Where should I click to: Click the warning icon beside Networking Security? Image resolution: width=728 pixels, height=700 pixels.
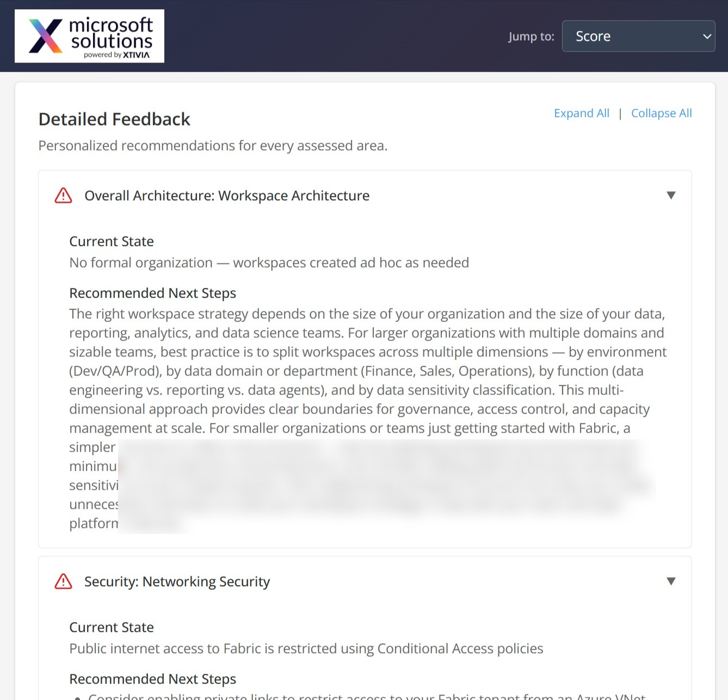point(64,581)
